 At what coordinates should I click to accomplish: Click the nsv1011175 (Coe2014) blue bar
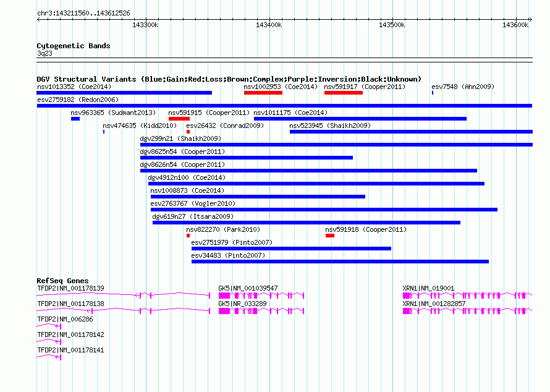tap(360, 119)
